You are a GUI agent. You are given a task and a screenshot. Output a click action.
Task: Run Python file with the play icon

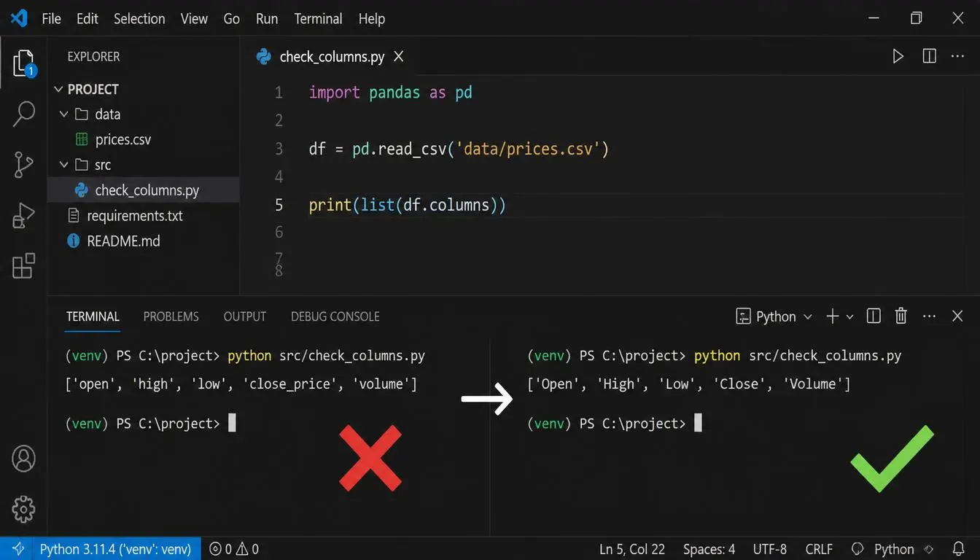(x=898, y=56)
